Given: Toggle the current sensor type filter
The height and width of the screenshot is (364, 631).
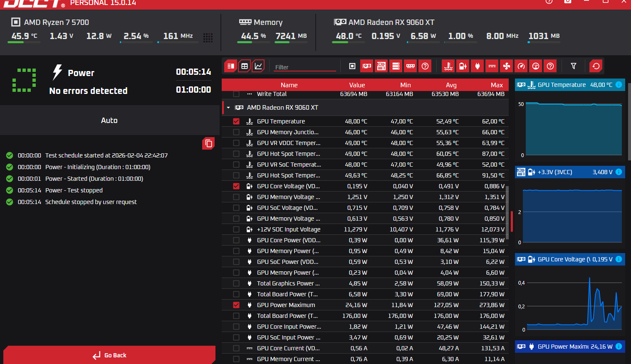Looking at the screenshot, I should tap(492, 66).
